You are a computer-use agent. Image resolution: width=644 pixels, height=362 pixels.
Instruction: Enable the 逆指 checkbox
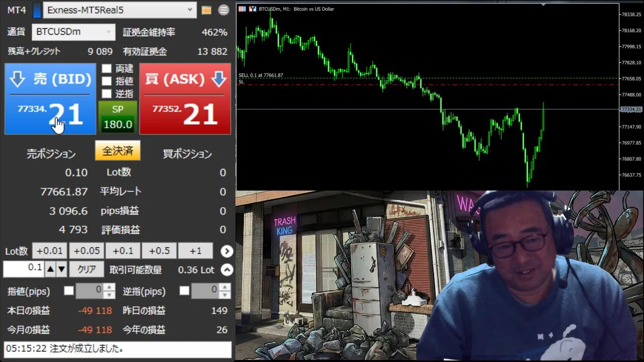click(x=107, y=94)
